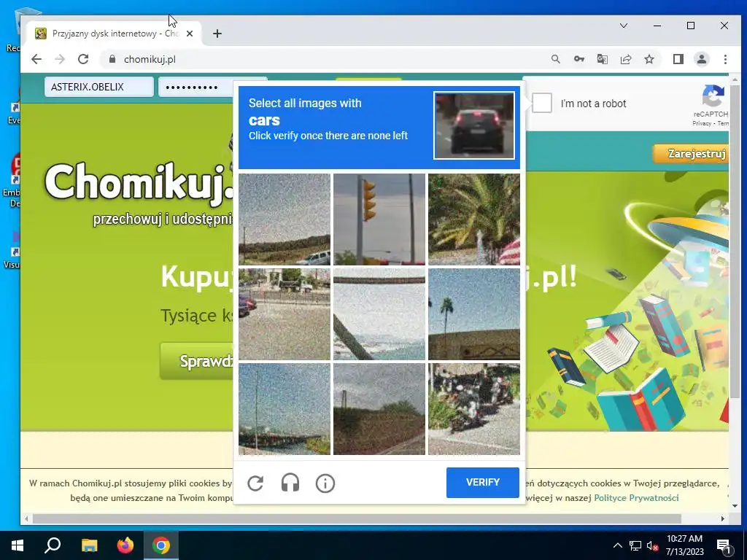Open the Polityce Prywatności link
747x560 pixels.
coord(636,497)
